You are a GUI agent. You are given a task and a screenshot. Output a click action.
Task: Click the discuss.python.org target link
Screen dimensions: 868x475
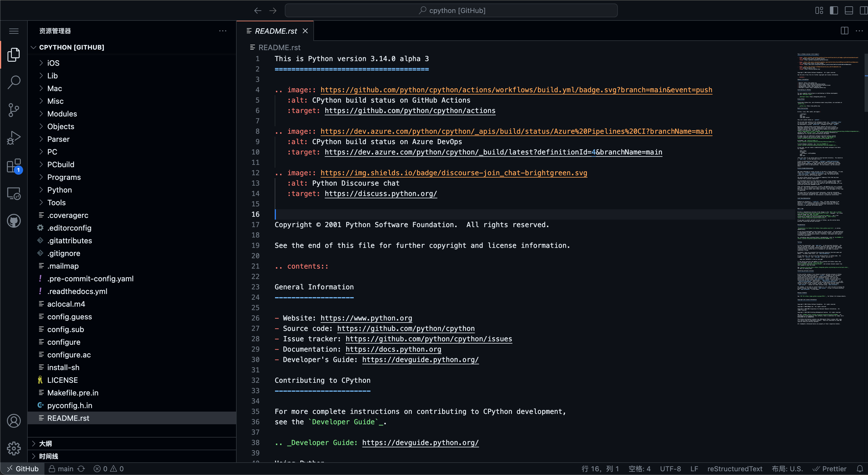(380, 194)
